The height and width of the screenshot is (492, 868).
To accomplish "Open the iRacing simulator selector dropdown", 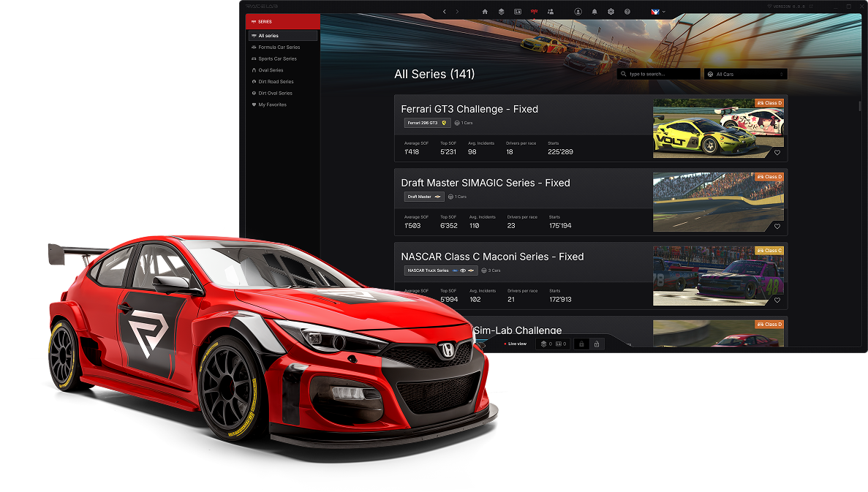I will pos(657,12).
